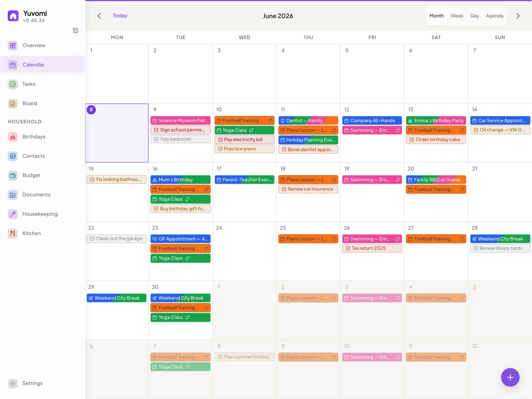Open Piano Lesson event on June 25
The image size is (532, 399).
coord(308,239)
